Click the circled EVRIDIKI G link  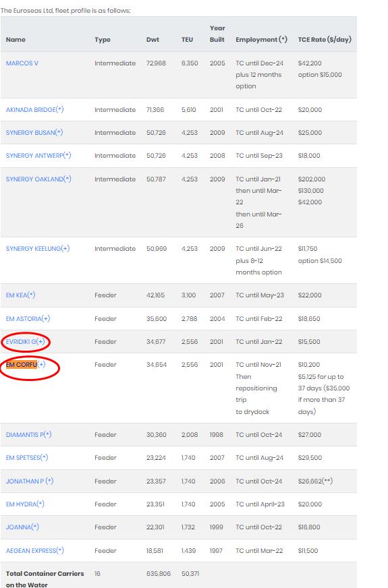25,342
